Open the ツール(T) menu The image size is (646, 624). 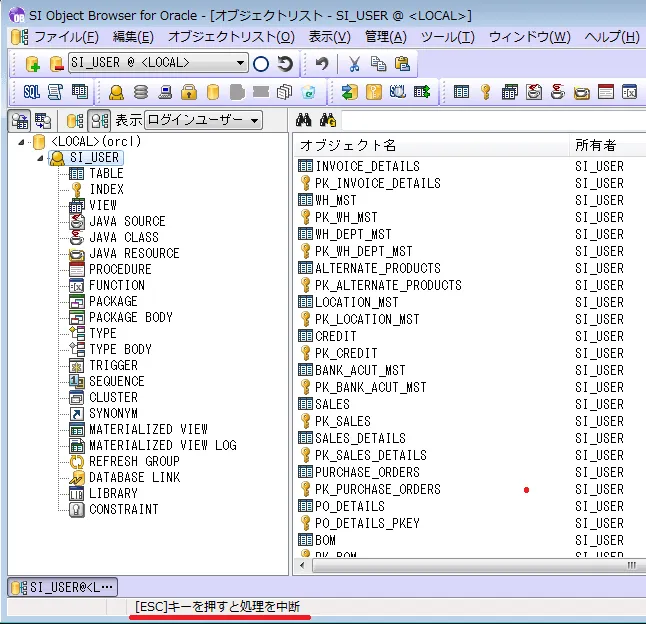[x=448, y=37]
